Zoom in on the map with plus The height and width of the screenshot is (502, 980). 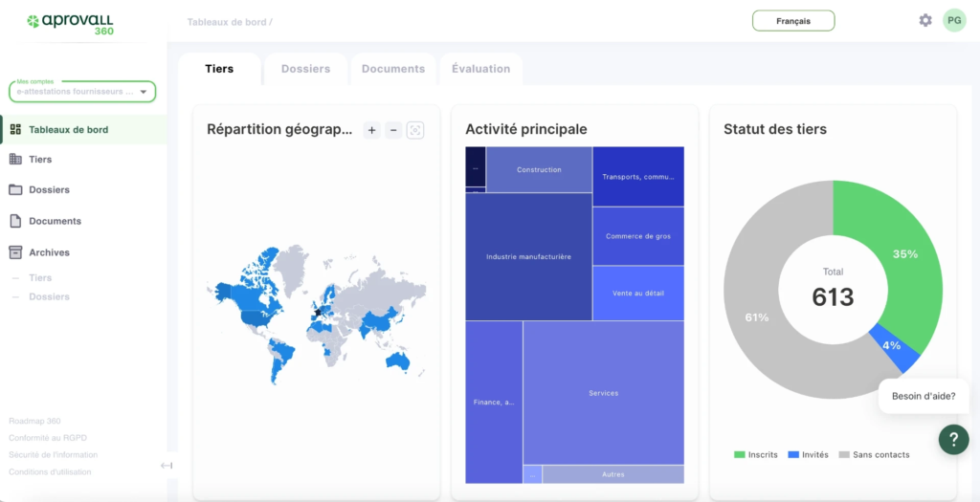point(372,130)
